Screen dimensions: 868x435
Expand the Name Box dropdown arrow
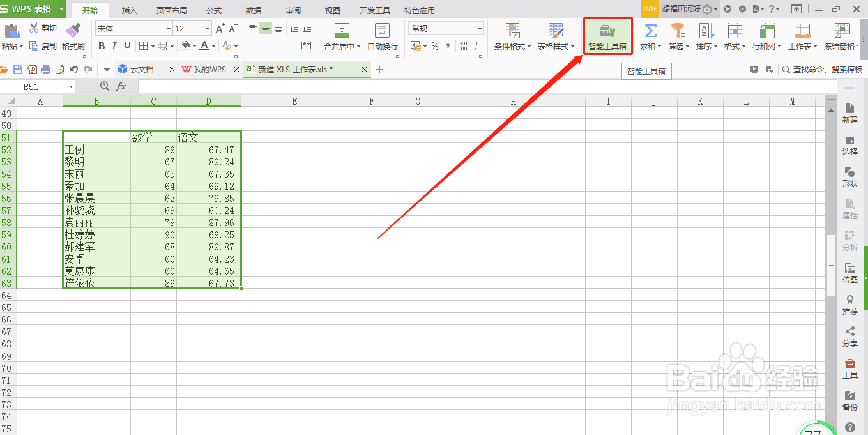[x=70, y=86]
